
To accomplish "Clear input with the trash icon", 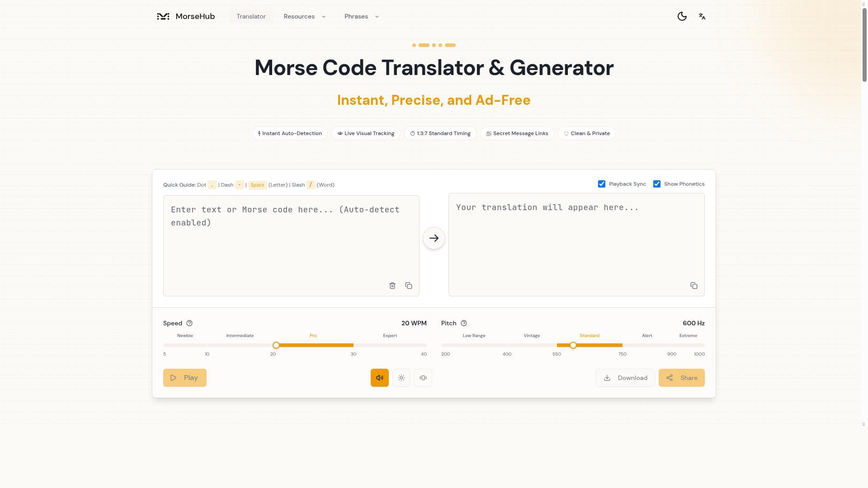I will click(392, 286).
